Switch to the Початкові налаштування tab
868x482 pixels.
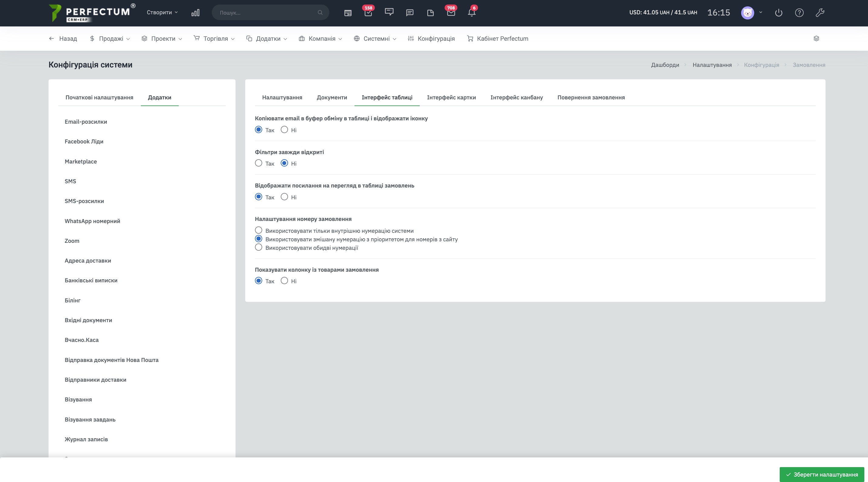pyautogui.click(x=100, y=98)
